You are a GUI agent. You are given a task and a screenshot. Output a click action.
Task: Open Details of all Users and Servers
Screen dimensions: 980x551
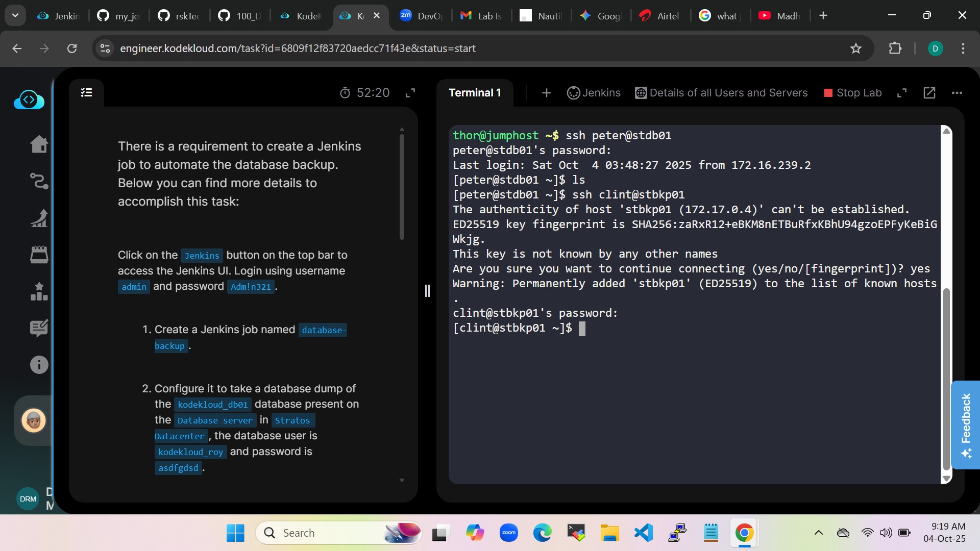pos(721,93)
